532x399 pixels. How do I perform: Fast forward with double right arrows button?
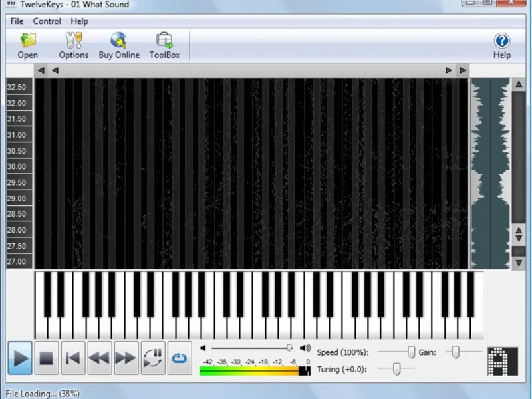(126, 358)
